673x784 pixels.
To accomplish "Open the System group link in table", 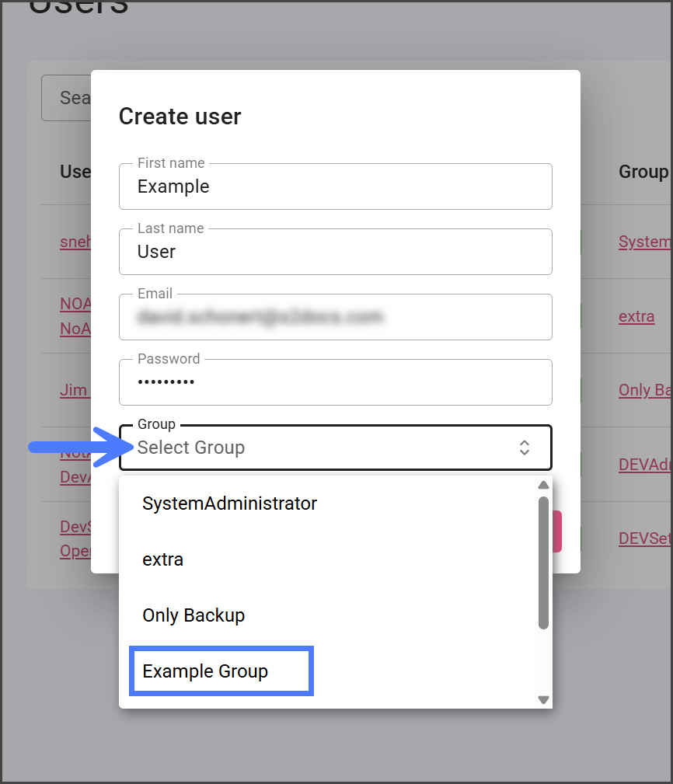I will (x=644, y=242).
